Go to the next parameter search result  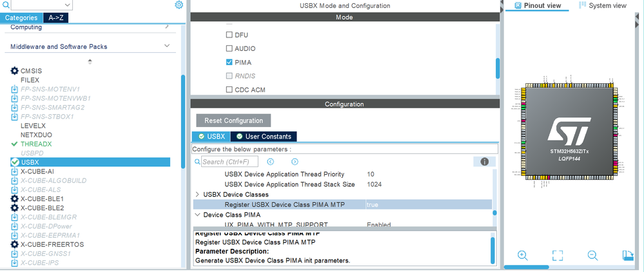point(295,162)
